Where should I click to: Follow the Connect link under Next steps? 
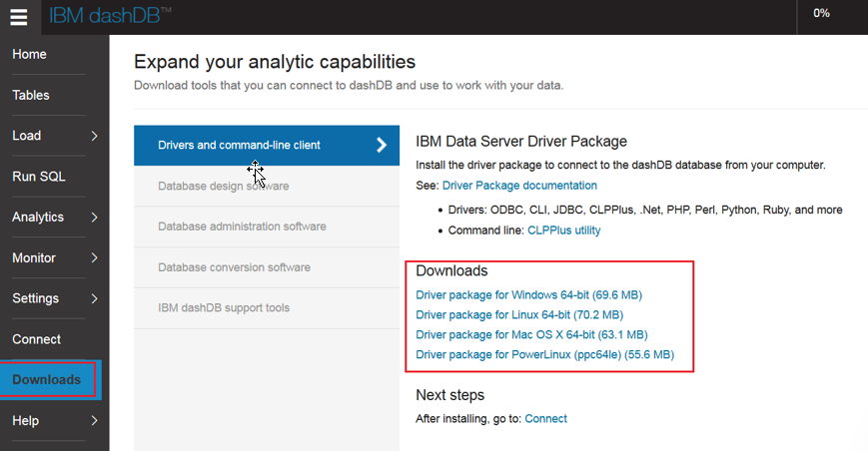coord(545,419)
